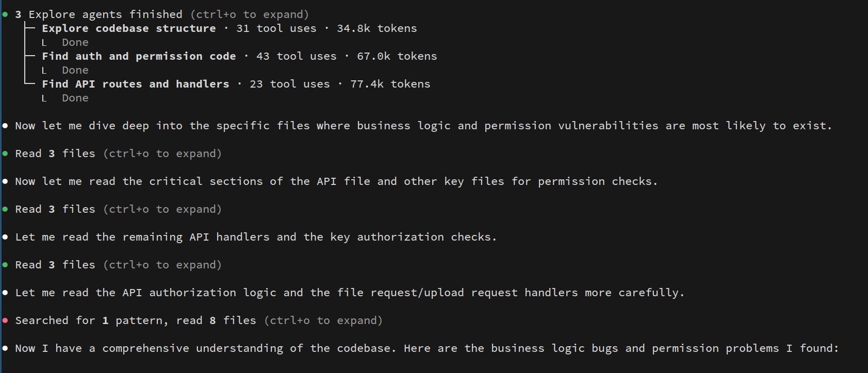
Task: Click the "34.8k tokens" count
Action: click(376, 28)
